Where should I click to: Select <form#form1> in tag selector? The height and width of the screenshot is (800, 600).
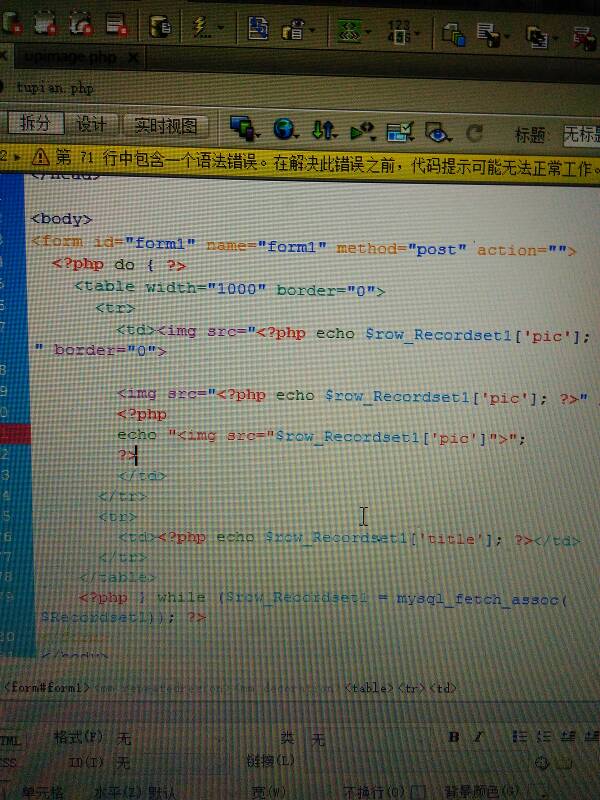coord(47,687)
